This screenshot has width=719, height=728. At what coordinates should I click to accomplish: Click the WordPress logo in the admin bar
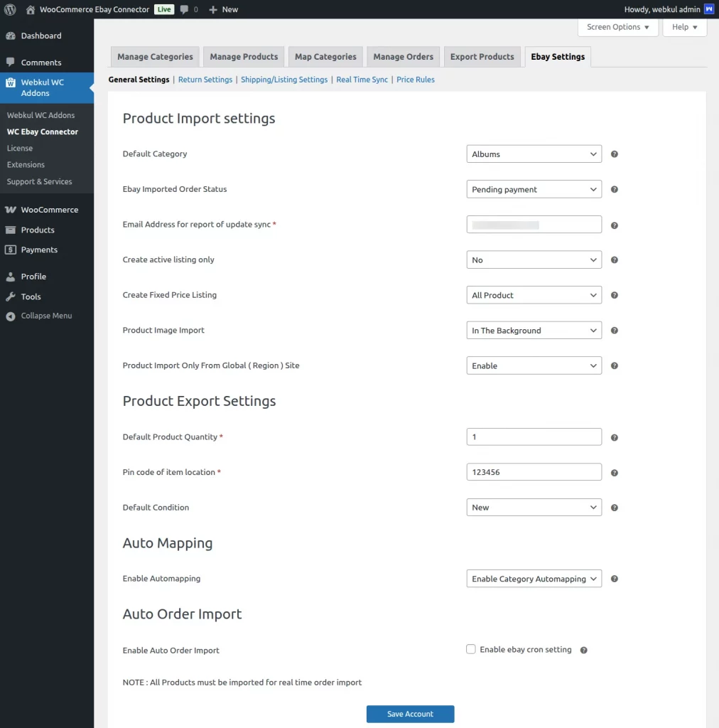click(x=10, y=9)
